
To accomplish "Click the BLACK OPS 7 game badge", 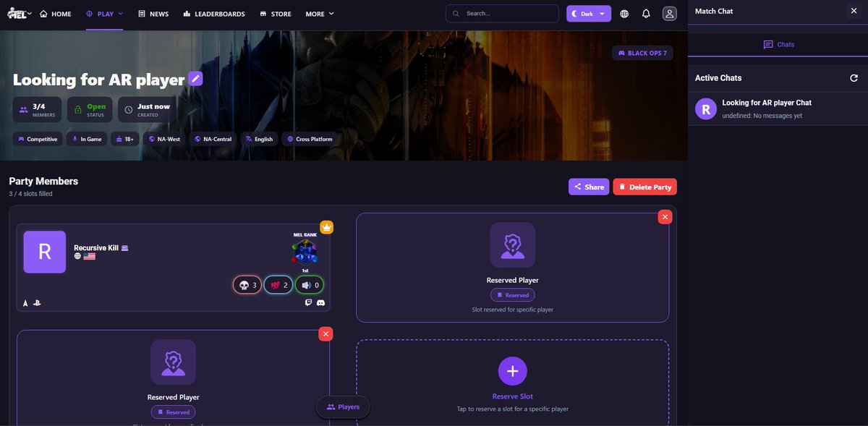I will pyautogui.click(x=642, y=53).
